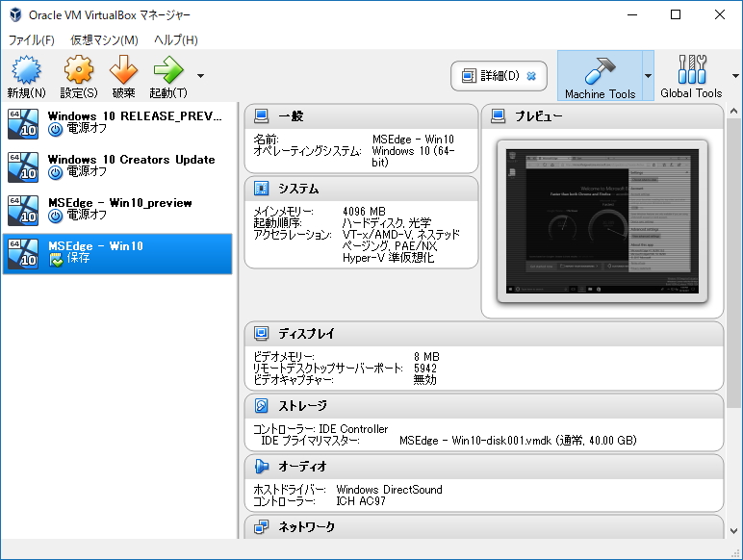
Task: Click the ICH AC97 controller value
Action: pos(361,501)
